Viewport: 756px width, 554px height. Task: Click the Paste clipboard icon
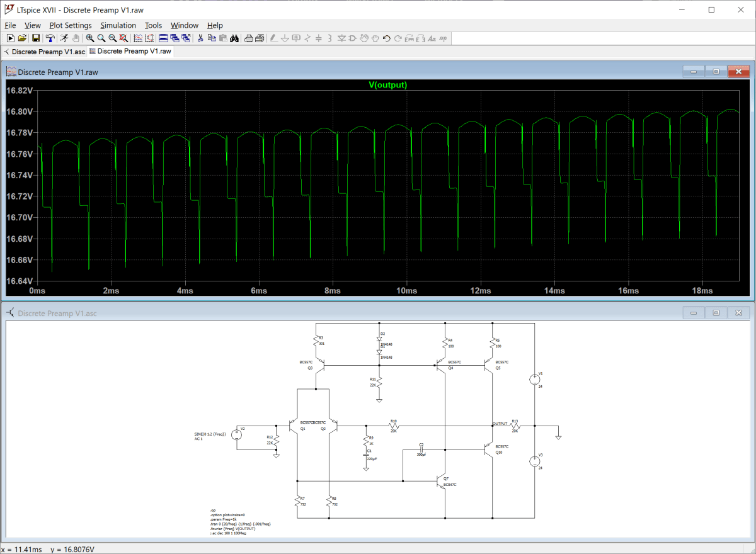click(x=223, y=38)
